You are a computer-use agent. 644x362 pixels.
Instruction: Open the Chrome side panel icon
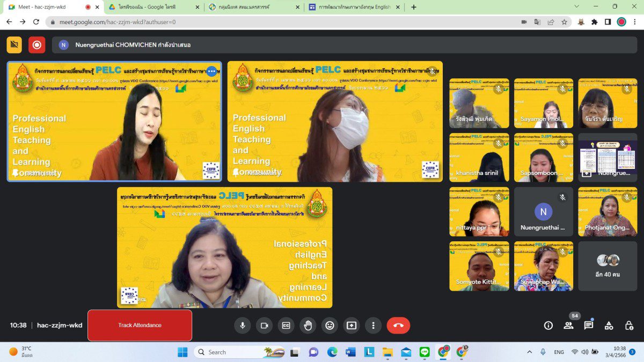tap(608, 22)
